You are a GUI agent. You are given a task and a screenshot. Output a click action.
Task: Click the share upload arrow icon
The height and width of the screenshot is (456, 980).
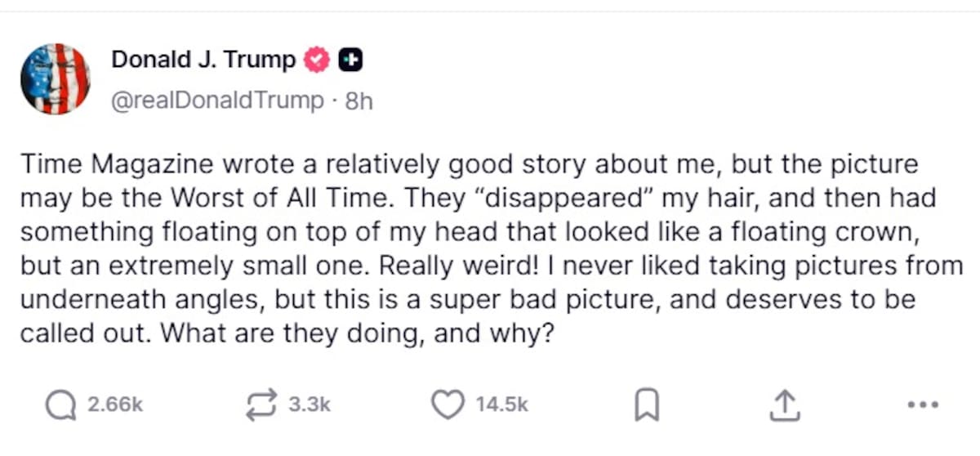point(782,405)
